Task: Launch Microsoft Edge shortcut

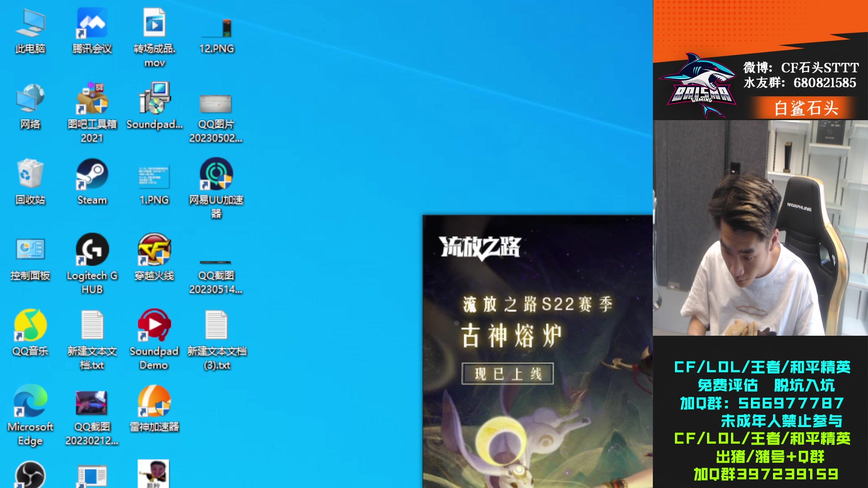Action: (30, 416)
